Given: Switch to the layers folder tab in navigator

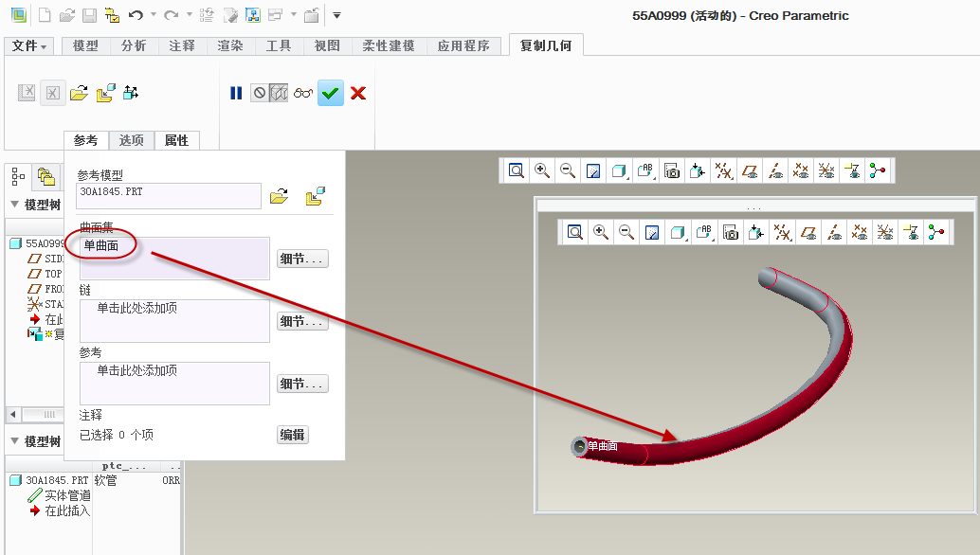Looking at the screenshot, I should tap(46, 177).
